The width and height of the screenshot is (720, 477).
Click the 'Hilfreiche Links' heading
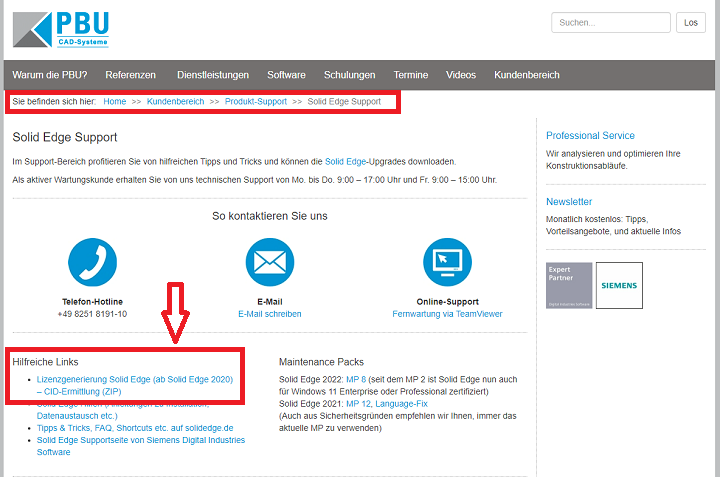pos(45,362)
